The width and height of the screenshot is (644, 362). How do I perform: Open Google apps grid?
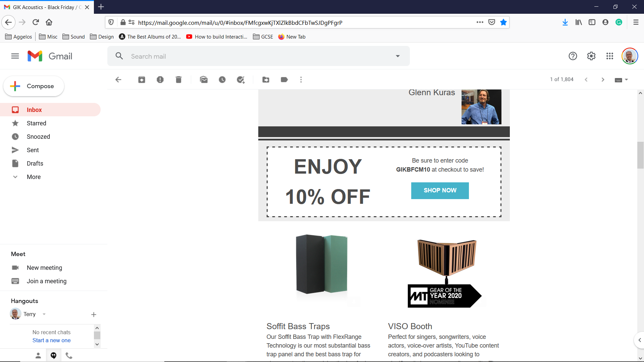click(609, 56)
